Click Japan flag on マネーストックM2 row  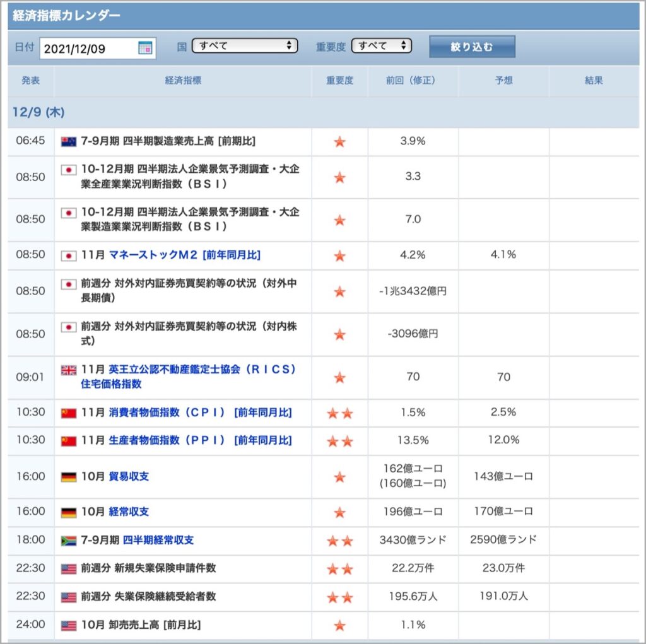click(68, 256)
